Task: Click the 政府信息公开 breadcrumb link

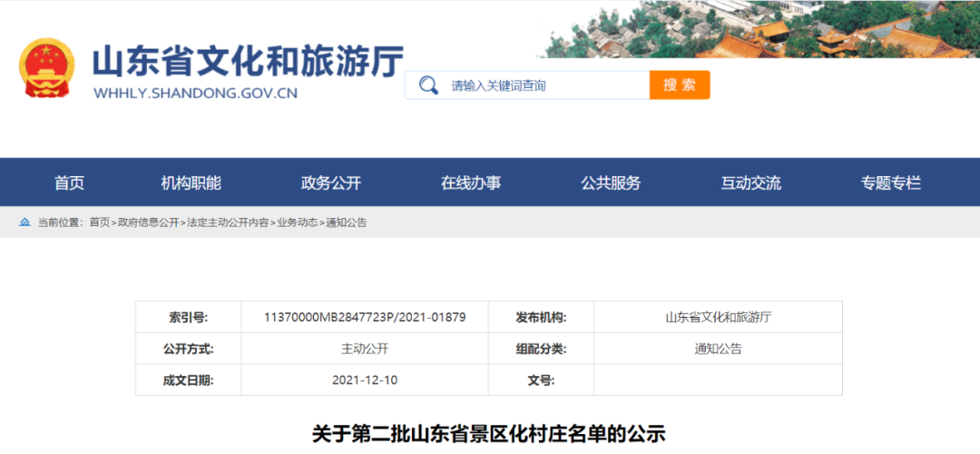Action: 148,222
